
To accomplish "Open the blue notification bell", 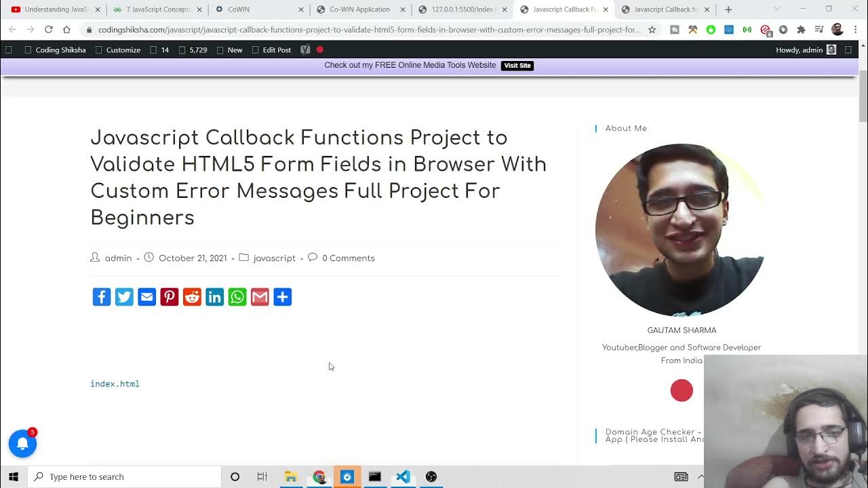I will 22,444.
